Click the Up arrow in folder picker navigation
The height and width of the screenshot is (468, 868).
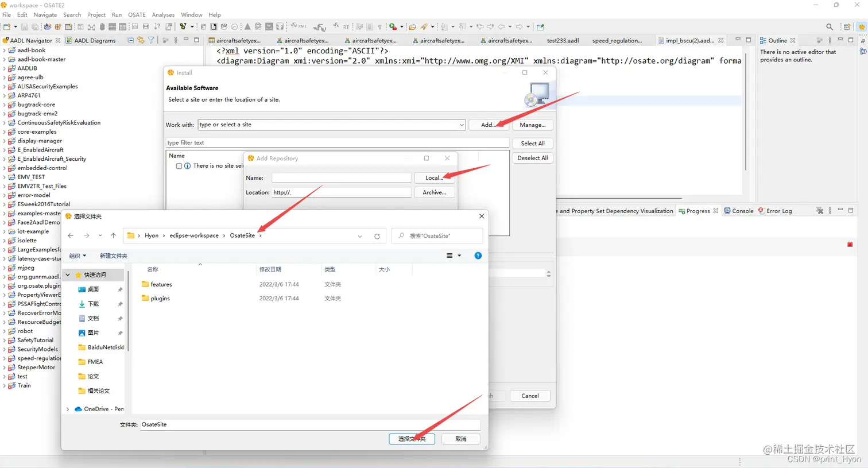(114, 235)
